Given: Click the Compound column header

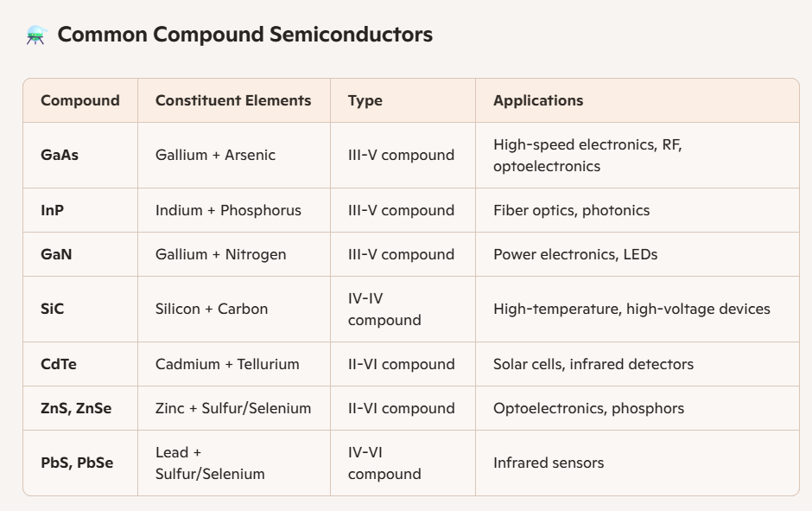Looking at the screenshot, I should tap(80, 100).
